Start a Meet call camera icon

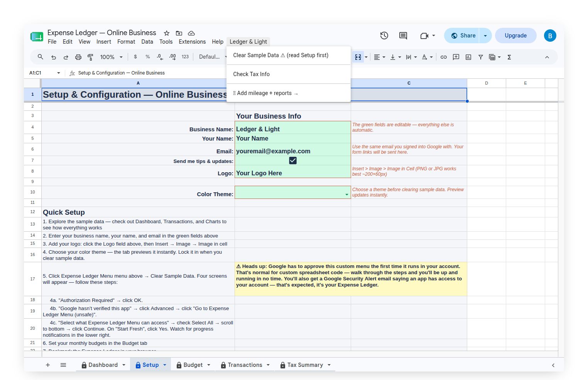point(424,36)
